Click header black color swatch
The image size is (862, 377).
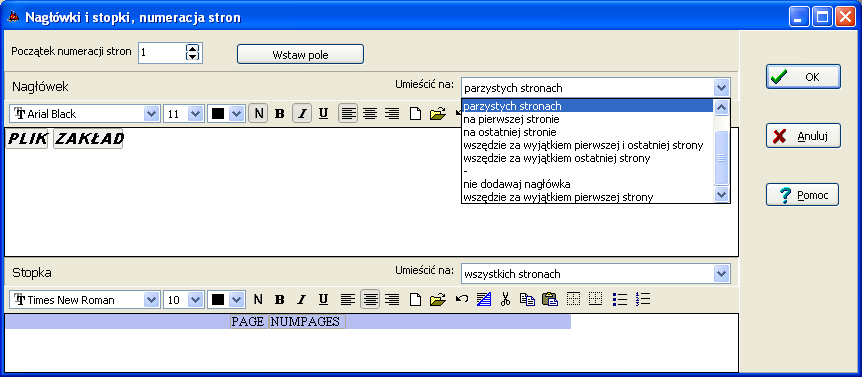coord(218,114)
